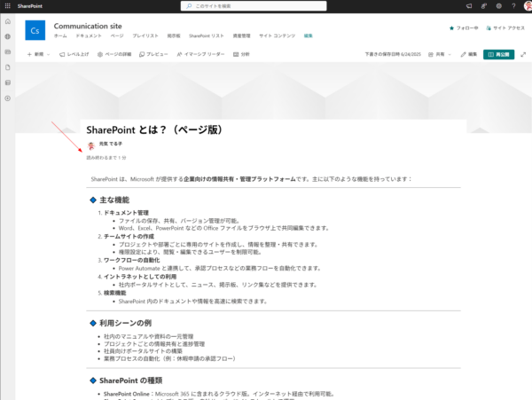Open サイト アクセス site access

click(x=505, y=28)
